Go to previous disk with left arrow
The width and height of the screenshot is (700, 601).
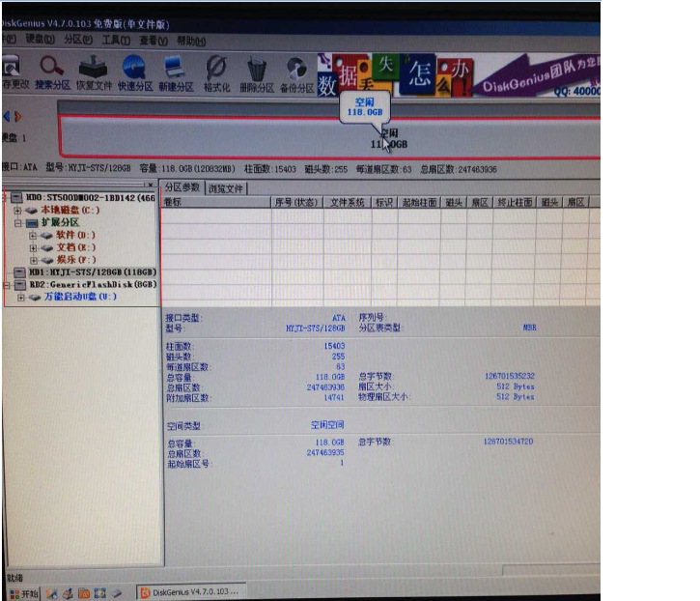[x=6, y=117]
